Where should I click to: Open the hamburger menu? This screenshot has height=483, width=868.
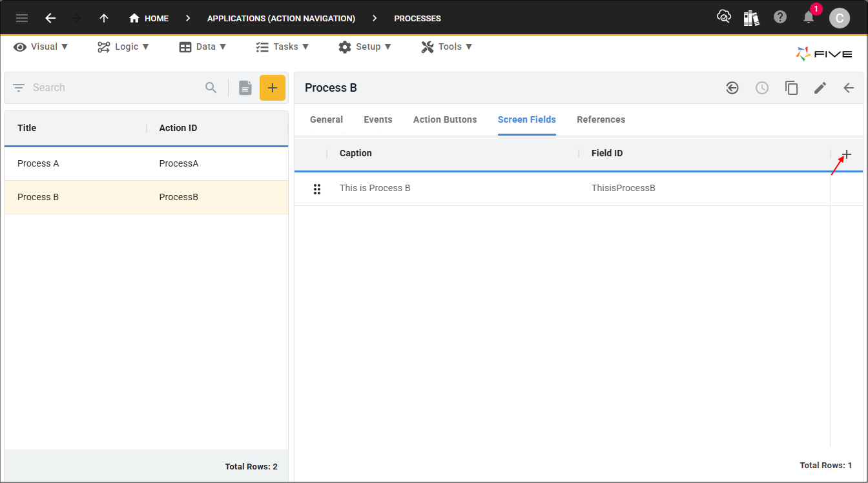(x=22, y=18)
